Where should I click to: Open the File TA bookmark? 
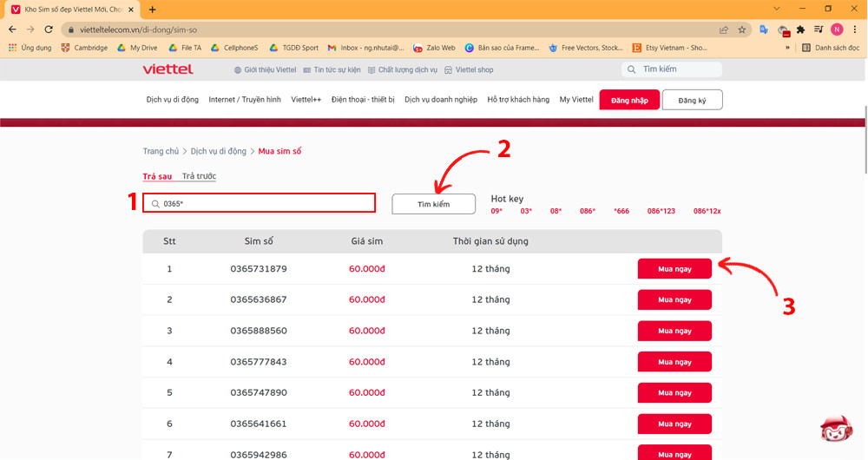(x=185, y=48)
